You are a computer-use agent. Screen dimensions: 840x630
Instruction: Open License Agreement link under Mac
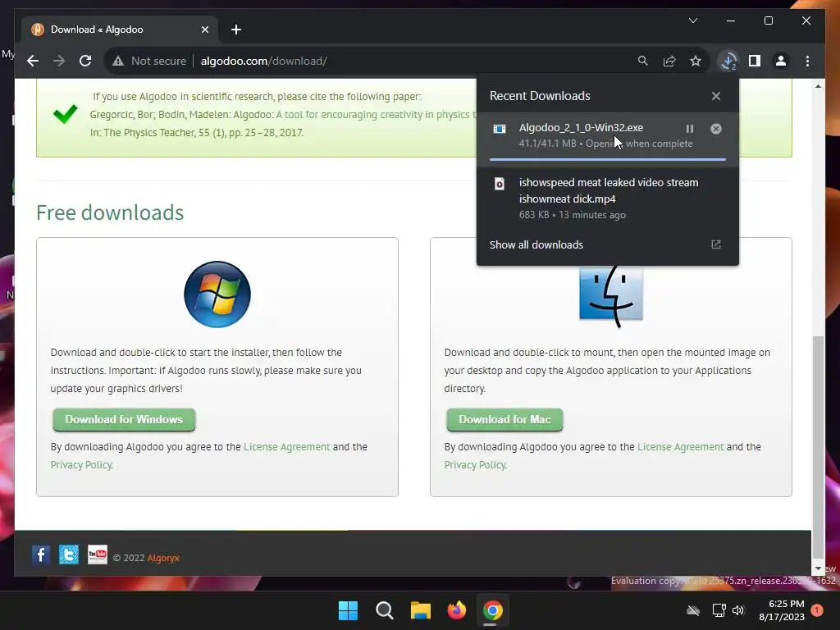click(680, 447)
